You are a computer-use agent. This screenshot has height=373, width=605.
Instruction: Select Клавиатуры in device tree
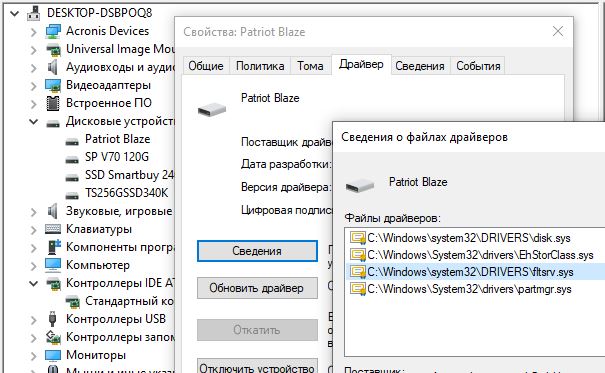click(x=99, y=229)
